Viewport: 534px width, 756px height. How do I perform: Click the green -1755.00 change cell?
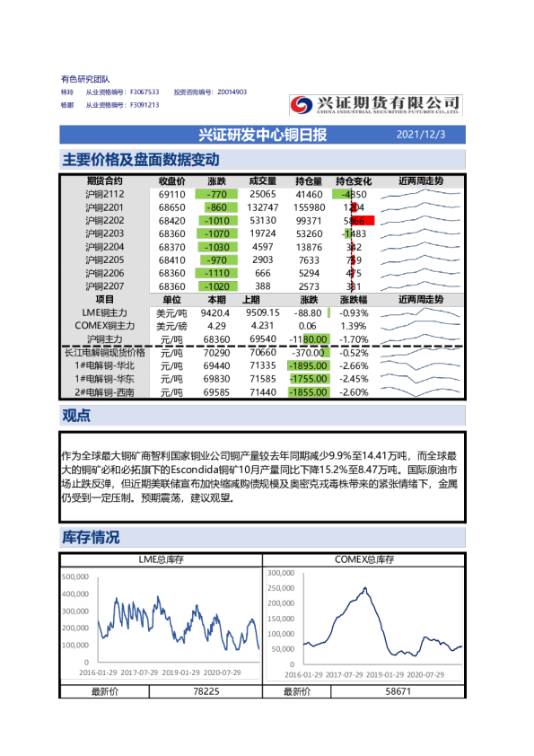310,379
